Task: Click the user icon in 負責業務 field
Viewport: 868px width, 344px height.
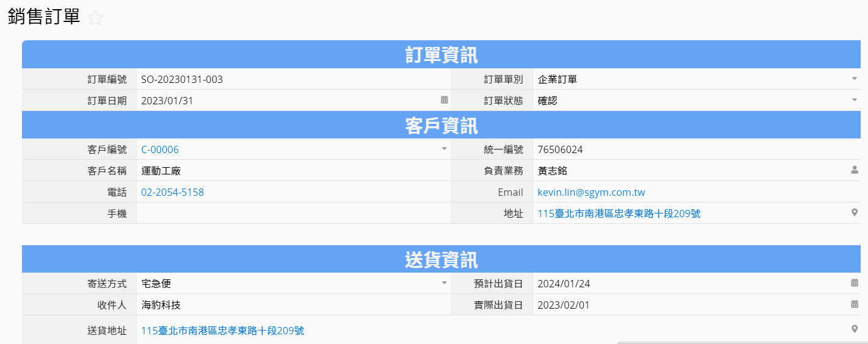Action: click(x=854, y=171)
